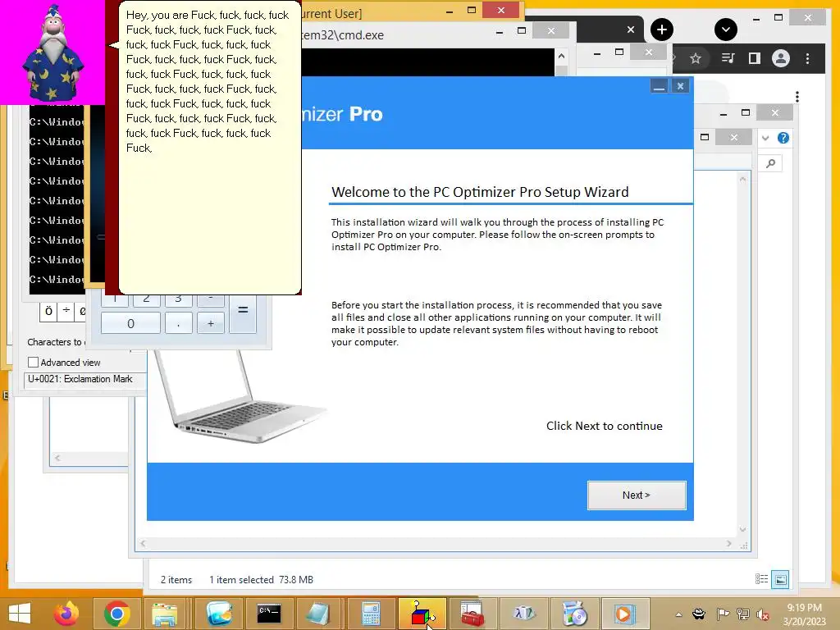
Task: Click '1 item selected 73.8 MB' status text
Action: (x=261, y=580)
